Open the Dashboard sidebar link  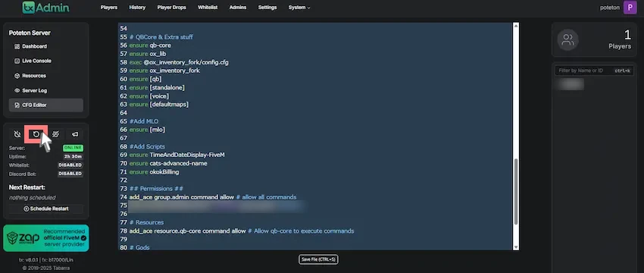46,46
